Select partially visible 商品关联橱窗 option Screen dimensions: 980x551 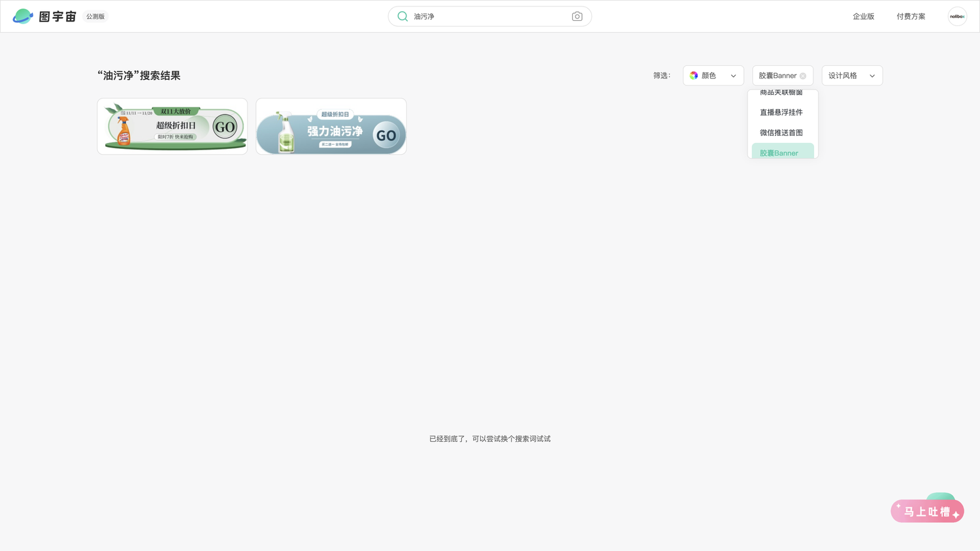(x=783, y=93)
